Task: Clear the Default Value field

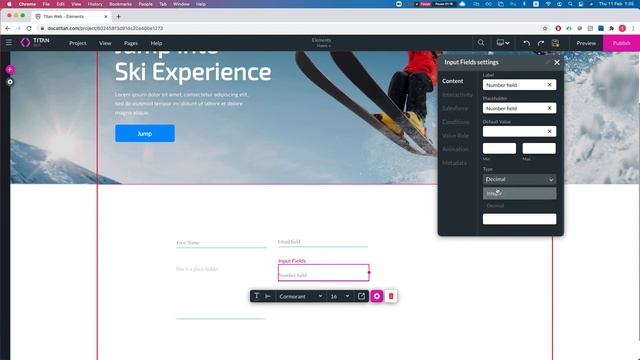Action: [x=549, y=131]
